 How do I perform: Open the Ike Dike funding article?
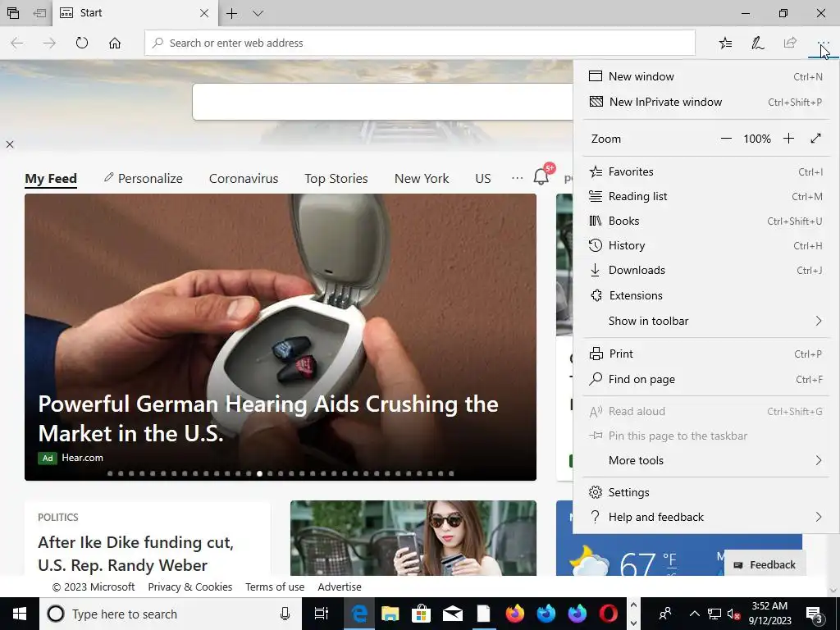pos(136,554)
